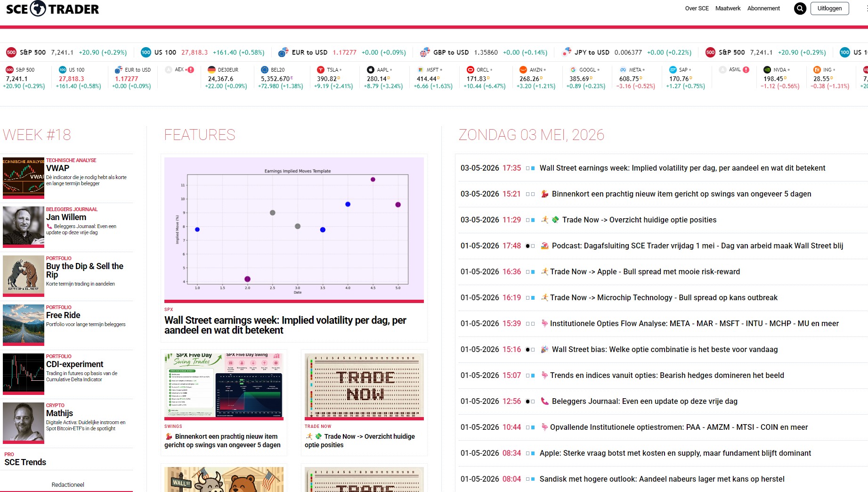Click the META logo icon
The width and height of the screenshot is (868, 492).
(623, 70)
